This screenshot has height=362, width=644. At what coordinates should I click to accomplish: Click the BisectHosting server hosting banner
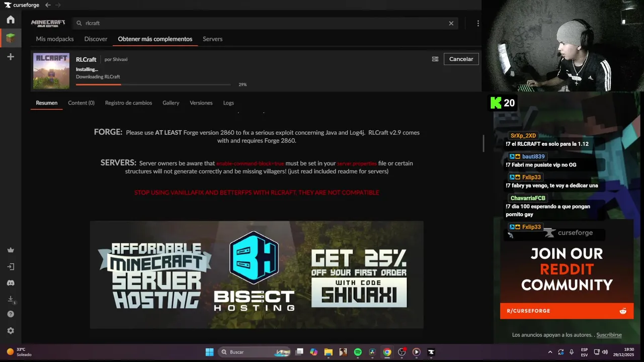257,275
